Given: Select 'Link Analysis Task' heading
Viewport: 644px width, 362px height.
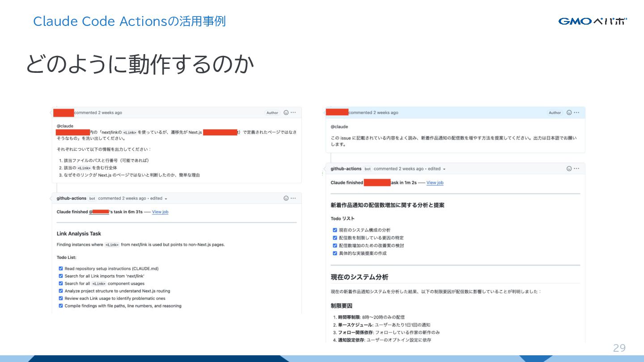Looking at the screenshot, I should [79, 233].
